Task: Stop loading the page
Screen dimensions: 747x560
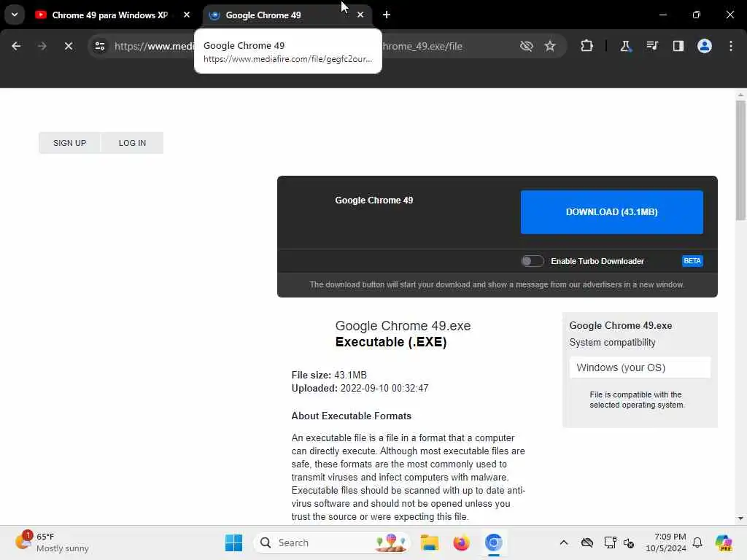Action: pyautogui.click(x=68, y=46)
